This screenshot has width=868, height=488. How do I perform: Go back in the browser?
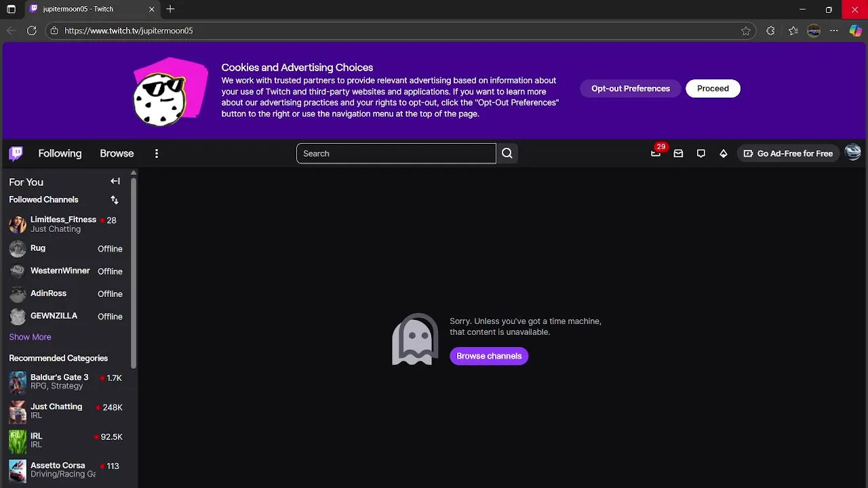11,30
